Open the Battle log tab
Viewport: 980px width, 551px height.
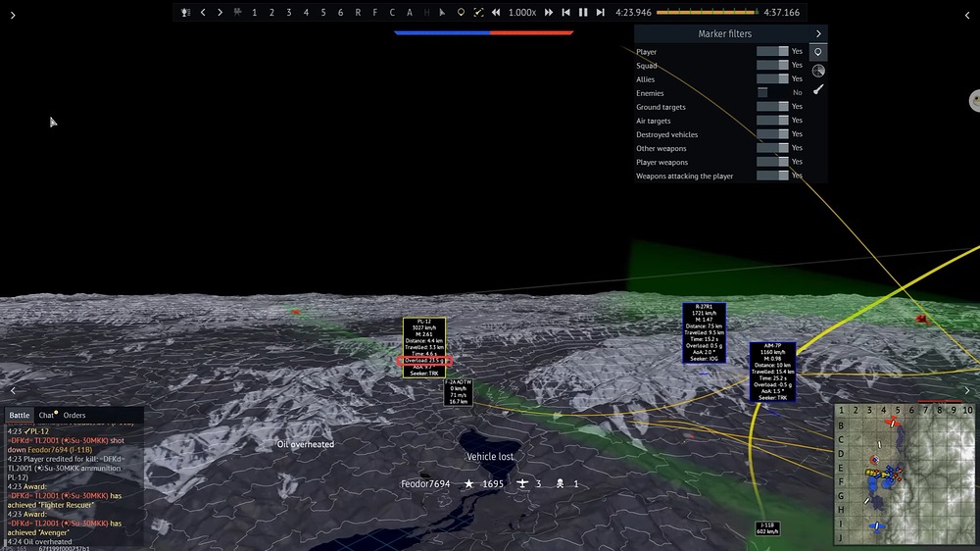point(19,415)
